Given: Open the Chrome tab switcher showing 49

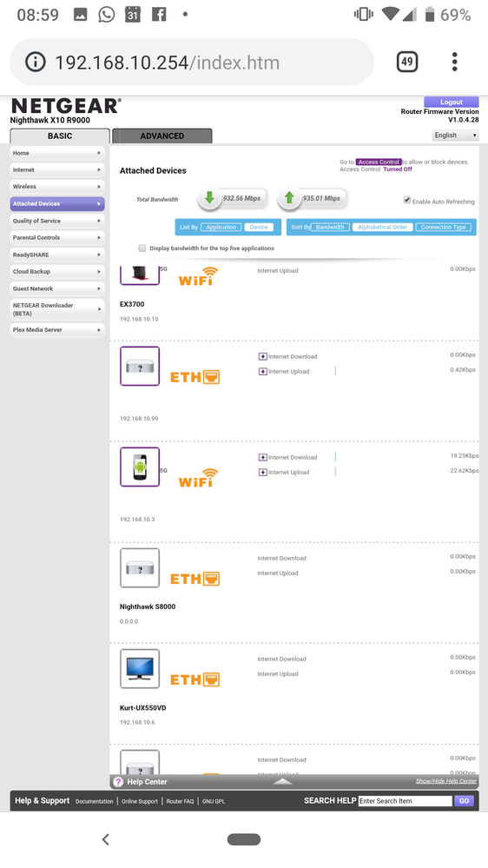Looking at the screenshot, I should pyautogui.click(x=406, y=62).
